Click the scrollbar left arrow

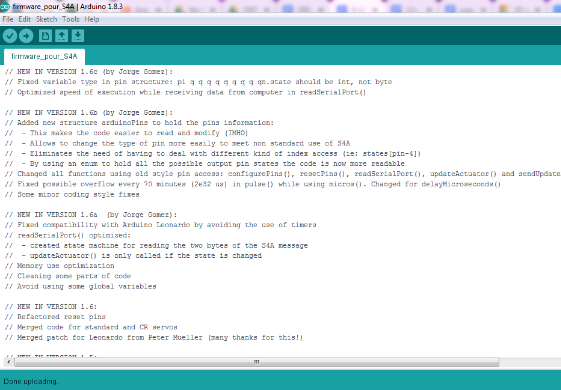[x=9, y=362]
